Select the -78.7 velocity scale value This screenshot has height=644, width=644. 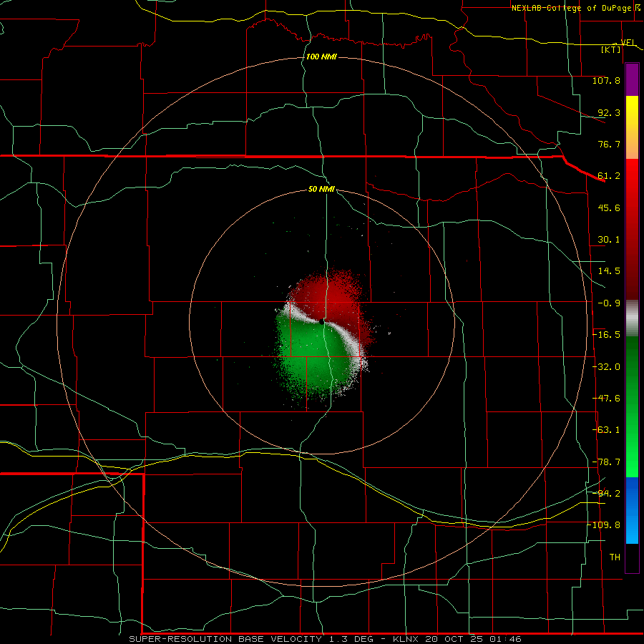[606, 462]
